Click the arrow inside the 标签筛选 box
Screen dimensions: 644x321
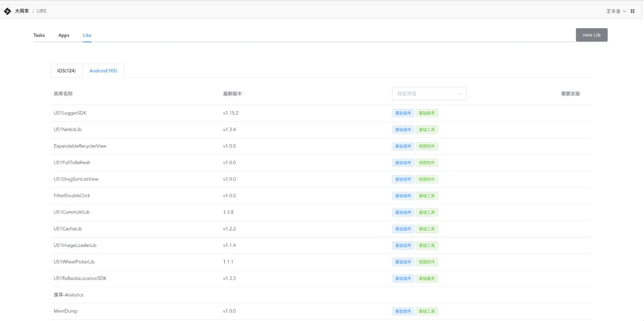460,94
